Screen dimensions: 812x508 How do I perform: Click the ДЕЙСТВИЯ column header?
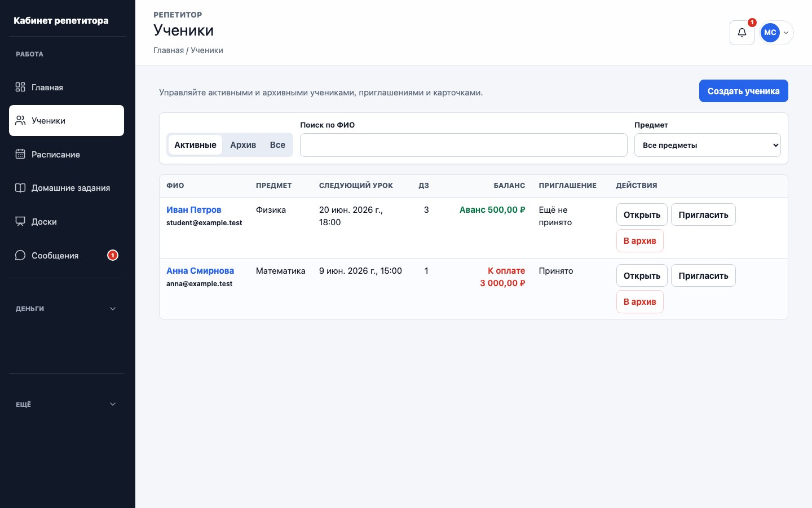pyautogui.click(x=636, y=185)
